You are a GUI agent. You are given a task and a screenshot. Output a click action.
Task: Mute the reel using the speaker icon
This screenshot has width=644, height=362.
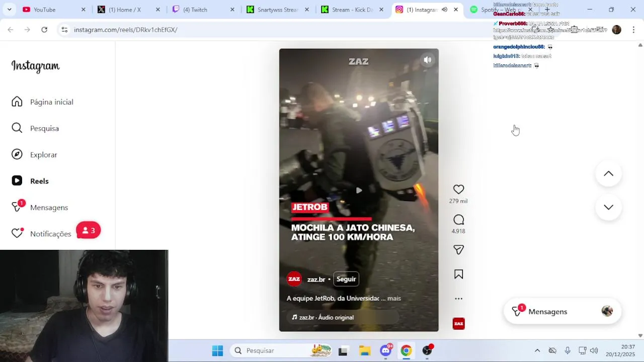427,60
